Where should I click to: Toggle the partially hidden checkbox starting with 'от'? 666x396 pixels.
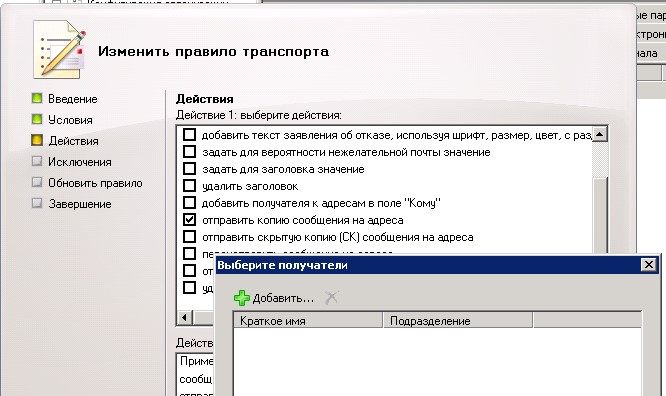(x=189, y=271)
